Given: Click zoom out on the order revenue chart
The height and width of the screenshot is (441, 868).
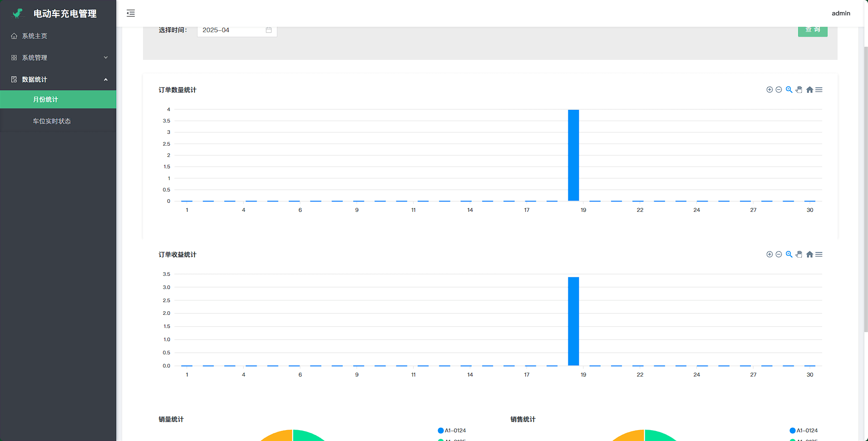Looking at the screenshot, I should pos(779,255).
